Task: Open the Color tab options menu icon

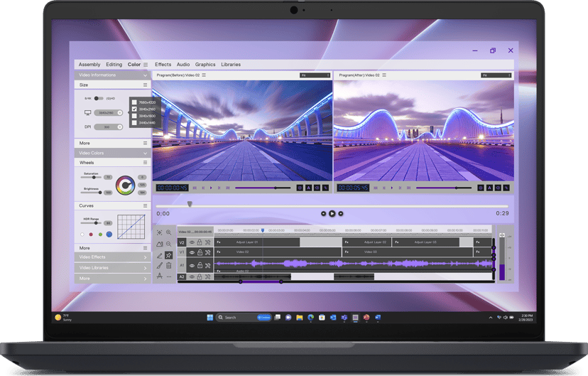Action: coord(146,65)
